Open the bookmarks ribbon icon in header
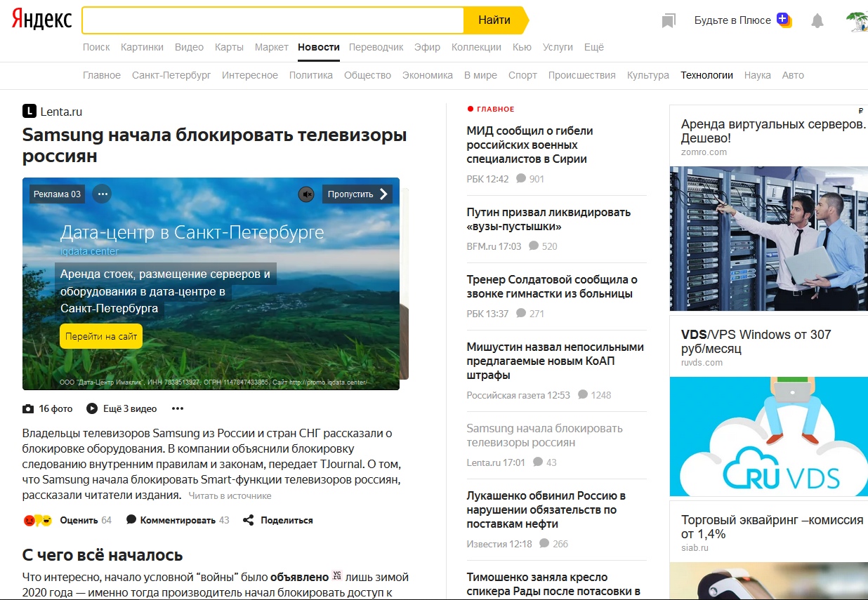Screen dimensions: 868x600 pyautogui.click(x=668, y=21)
